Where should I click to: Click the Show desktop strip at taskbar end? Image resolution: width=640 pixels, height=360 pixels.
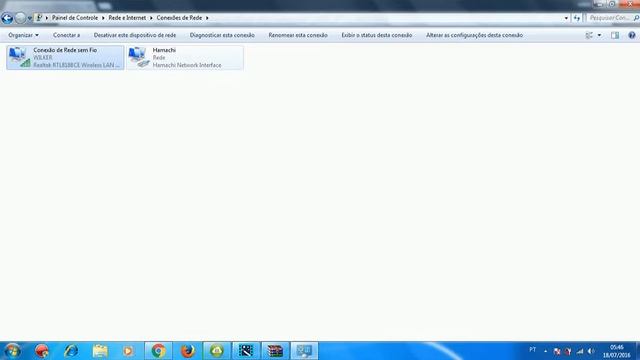[x=637, y=351]
